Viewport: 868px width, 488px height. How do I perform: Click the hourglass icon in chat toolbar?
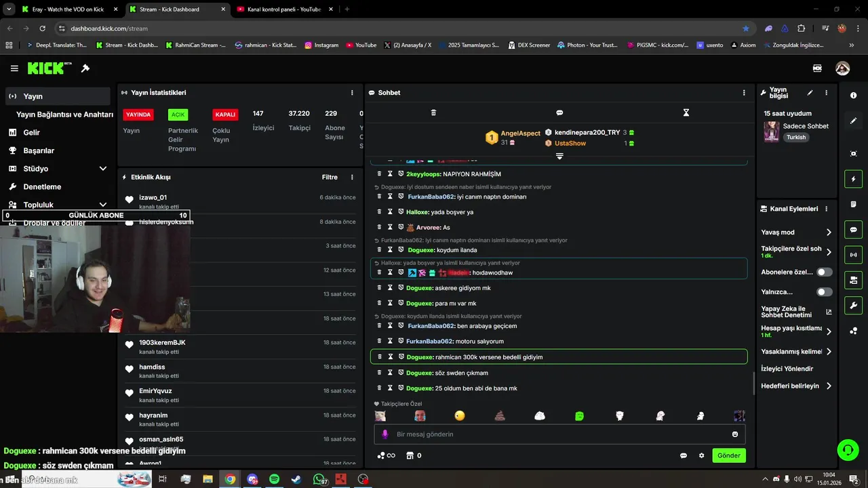(686, 113)
